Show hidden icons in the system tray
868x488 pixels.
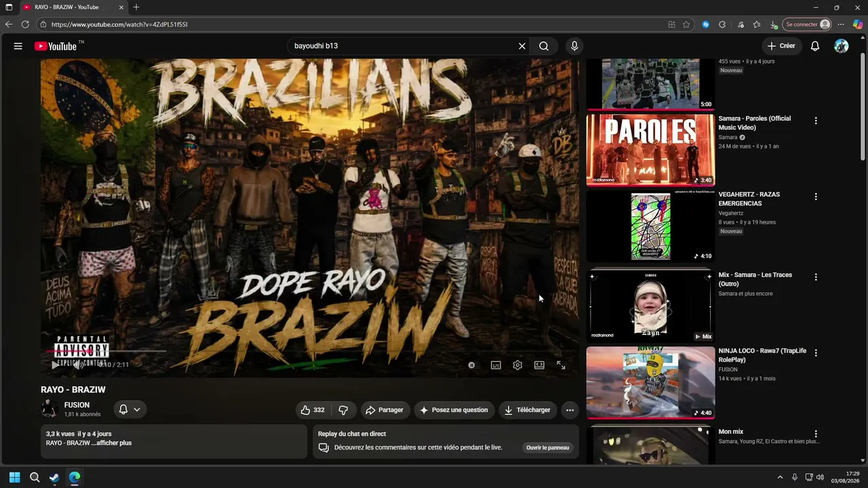[780, 477]
